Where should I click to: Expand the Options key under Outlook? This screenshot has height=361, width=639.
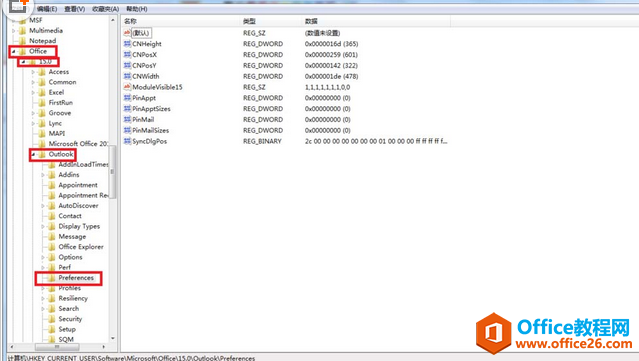(x=43, y=258)
